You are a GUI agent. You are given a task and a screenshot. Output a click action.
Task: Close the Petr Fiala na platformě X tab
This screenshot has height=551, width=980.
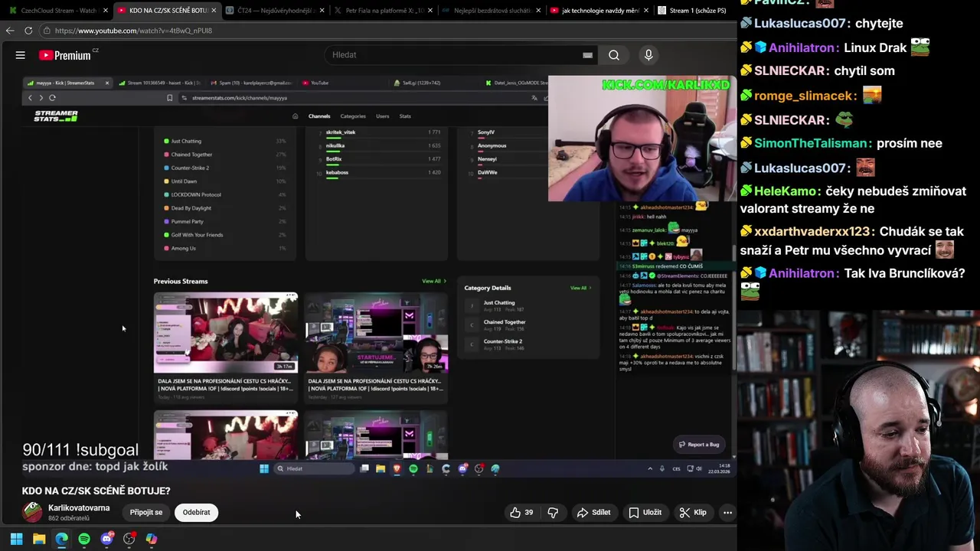click(x=430, y=11)
